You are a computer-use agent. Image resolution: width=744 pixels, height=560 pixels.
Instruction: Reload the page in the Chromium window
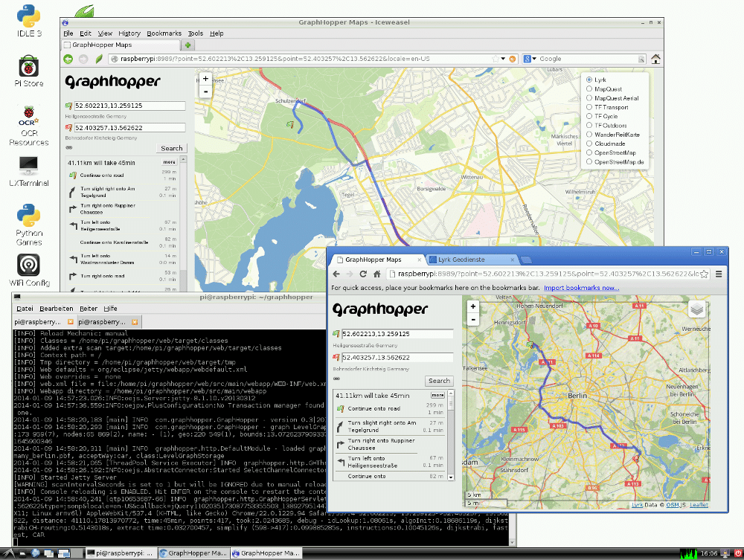pyautogui.click(x=362, y=274)
